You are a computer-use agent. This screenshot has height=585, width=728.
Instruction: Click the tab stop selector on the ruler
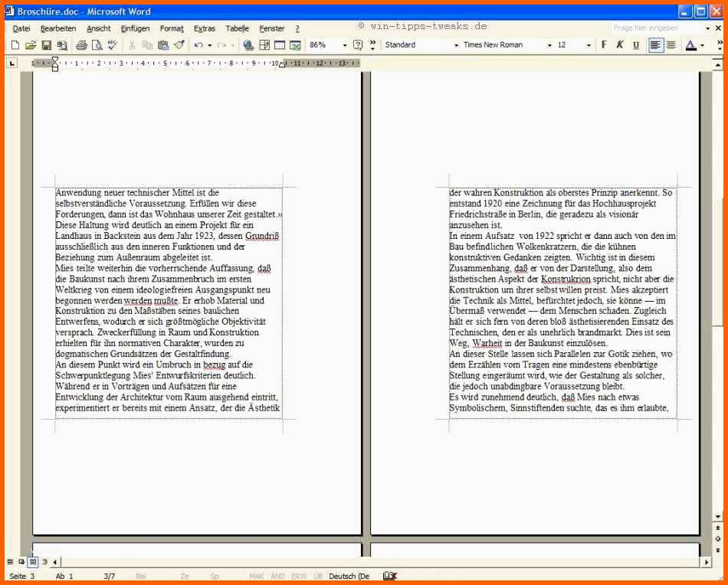[x=12, y=63]
